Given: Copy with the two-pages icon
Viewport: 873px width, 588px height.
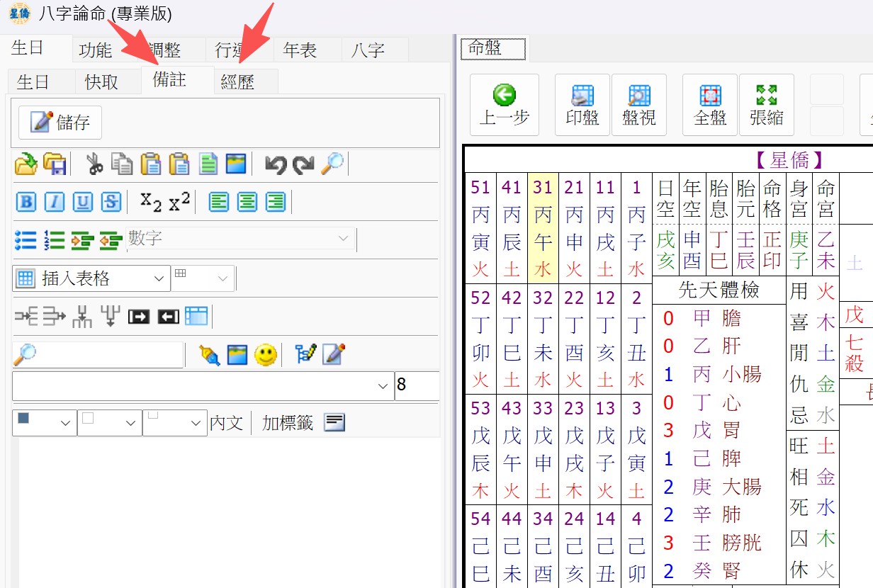Looking at the screenshot, I should [x=122, y=164].
